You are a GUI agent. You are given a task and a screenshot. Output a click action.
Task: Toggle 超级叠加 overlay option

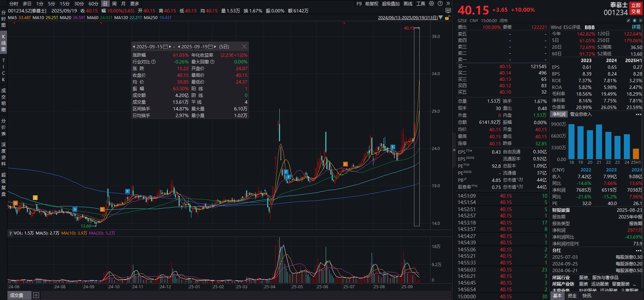(x=390, y=4)
